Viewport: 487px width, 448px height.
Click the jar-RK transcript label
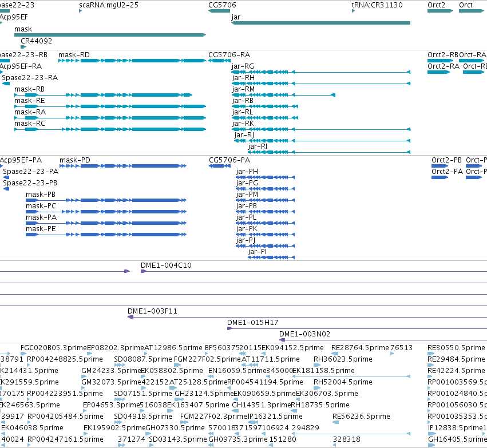(243, 124)
